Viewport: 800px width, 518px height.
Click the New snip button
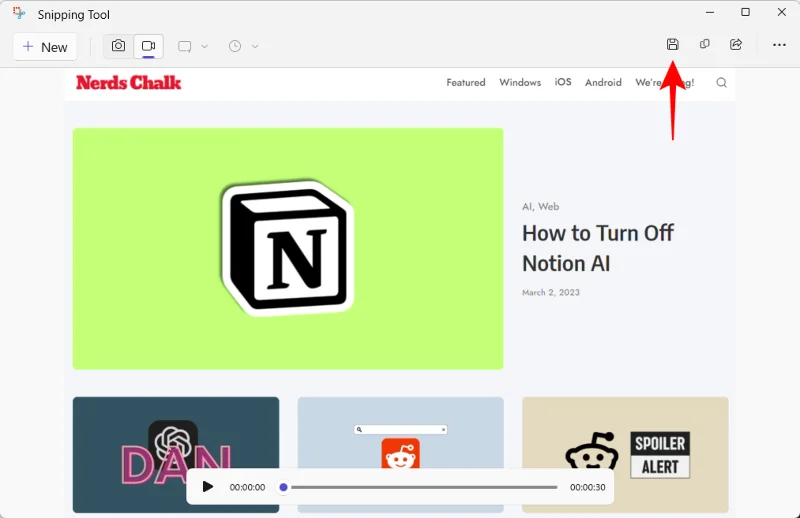(x=45, y=47)
